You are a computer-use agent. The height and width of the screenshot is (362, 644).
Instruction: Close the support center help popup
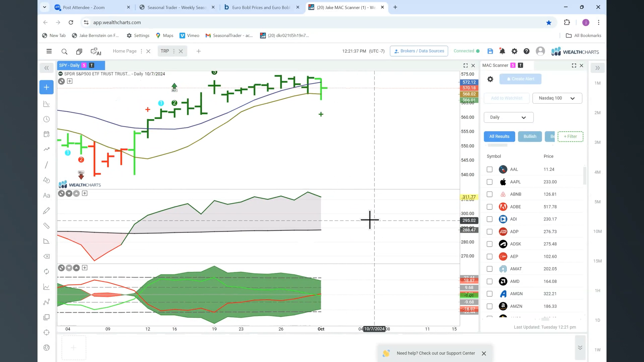(x=484, y=354)
